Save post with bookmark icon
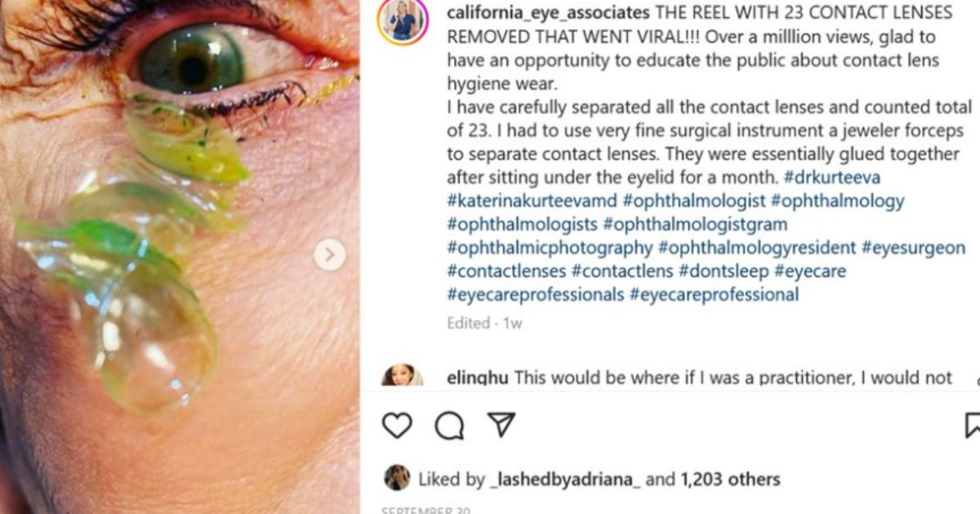980x514 pixels. pyautogui.click(x=972, y=425)
